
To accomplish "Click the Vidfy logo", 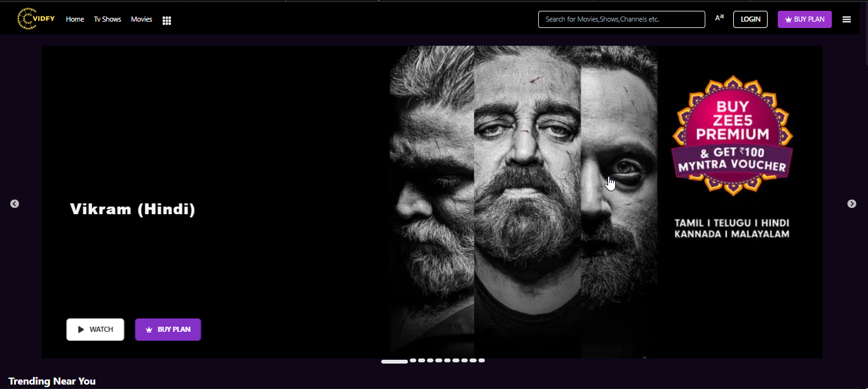I will [36, 19].
